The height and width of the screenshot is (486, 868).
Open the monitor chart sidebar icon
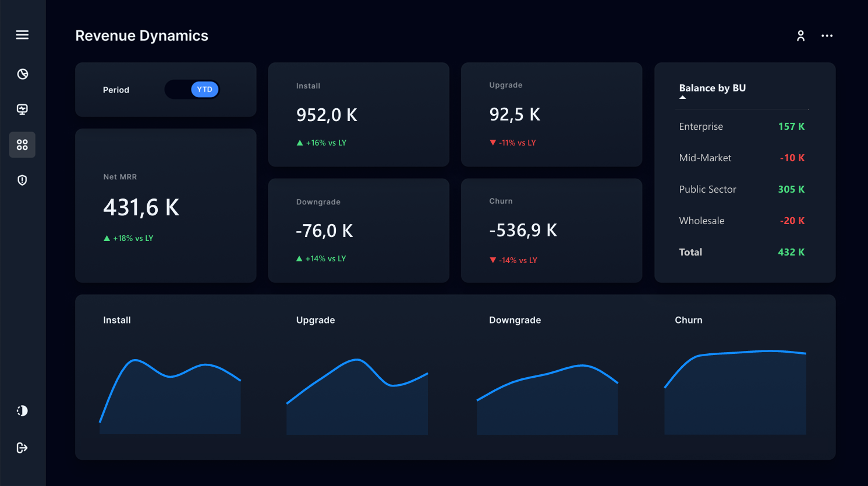(22, 109)
